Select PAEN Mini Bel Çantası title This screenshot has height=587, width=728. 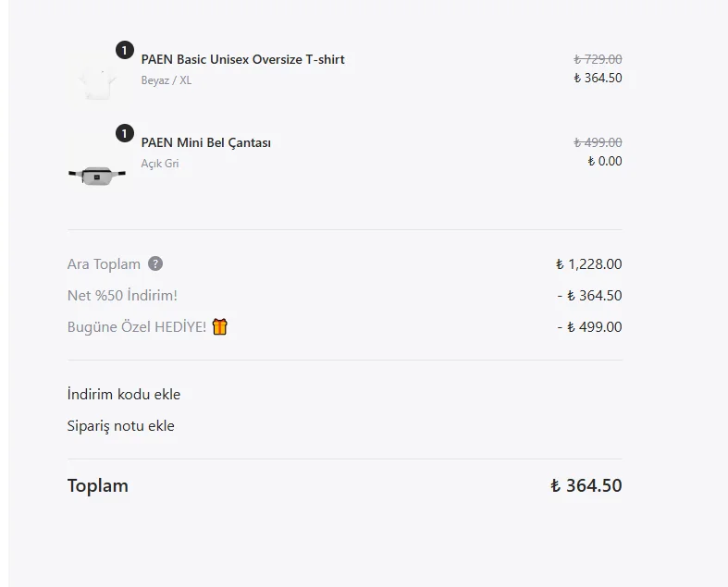[x=206, y=142]
